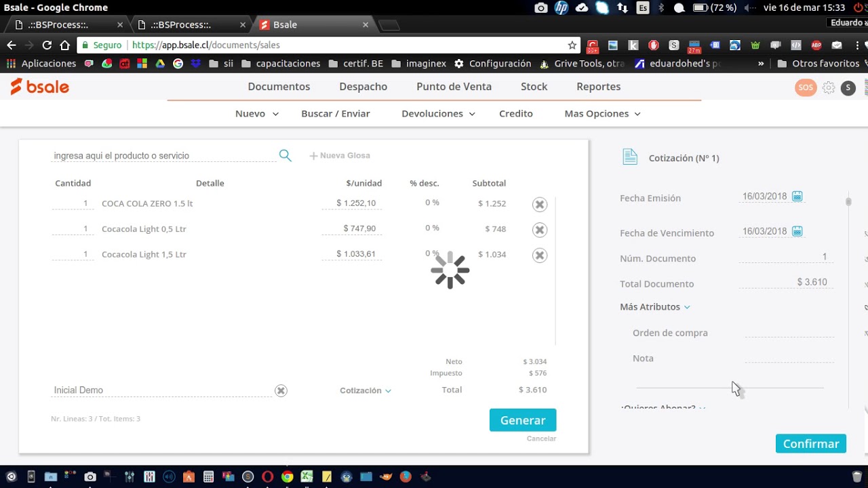868x488 pixels.
Task: Open the Credito submenu
Action: 516,114
